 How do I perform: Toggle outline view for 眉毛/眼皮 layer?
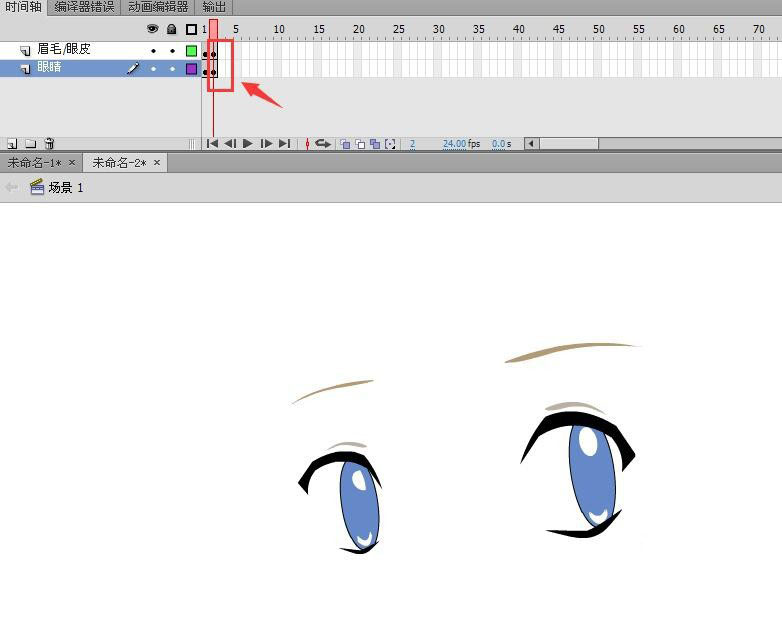[191, 50]
